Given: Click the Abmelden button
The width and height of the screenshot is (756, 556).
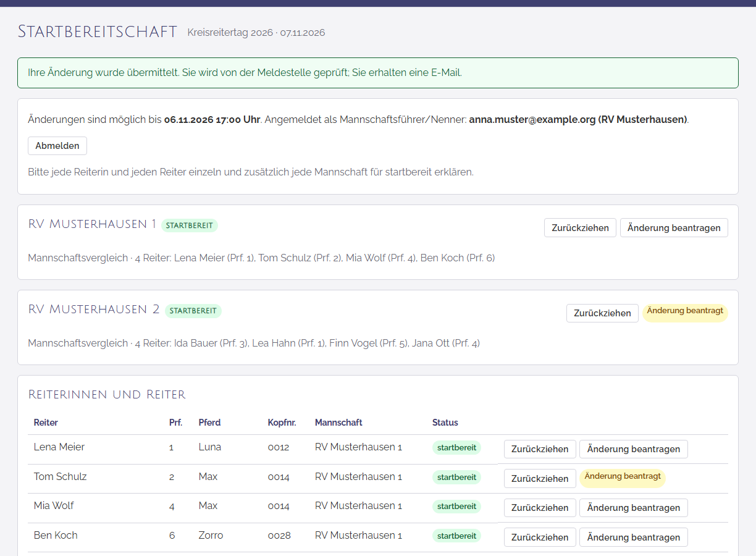Looking at the screenshot, I should [57, 146].
